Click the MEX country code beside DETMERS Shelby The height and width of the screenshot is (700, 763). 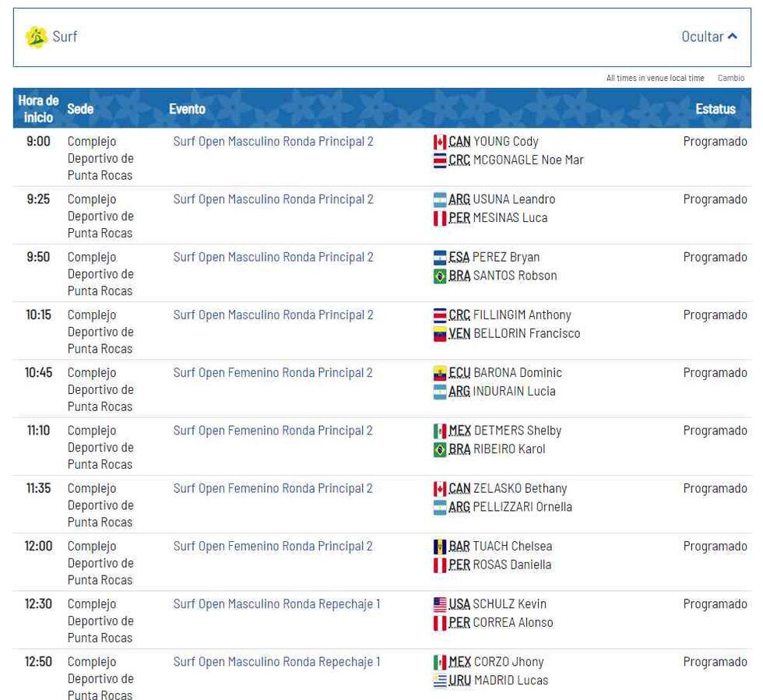[459, 431]
